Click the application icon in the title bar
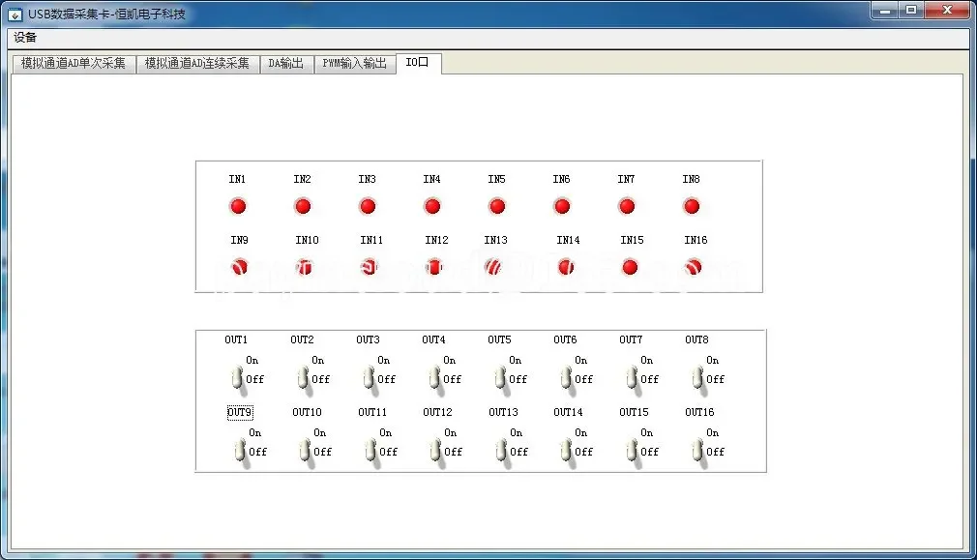The height and width of the screenshot is (560, 977). click(15, 15)
